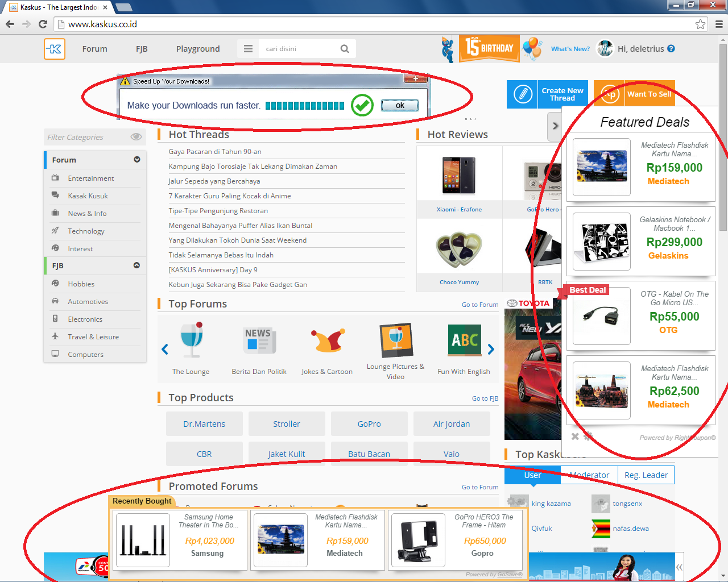Click the Hobbies category icon
Viewport: 728px width, 582px height.
coord(55,284)
